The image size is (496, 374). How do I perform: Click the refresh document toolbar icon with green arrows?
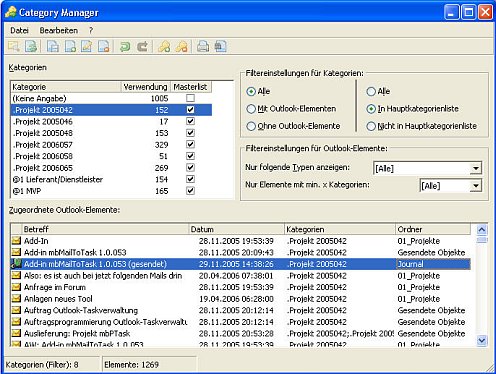click(x=31, y=46)
